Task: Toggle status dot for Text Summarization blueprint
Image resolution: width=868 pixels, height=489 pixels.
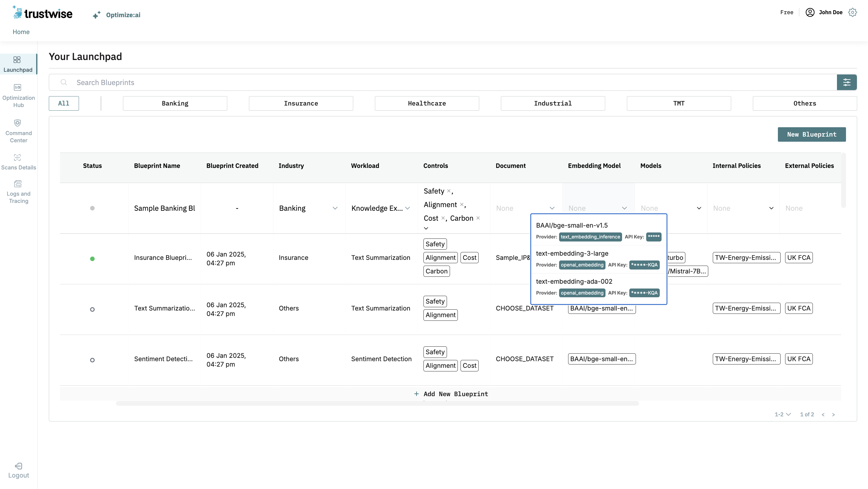Action: [93, 309]
